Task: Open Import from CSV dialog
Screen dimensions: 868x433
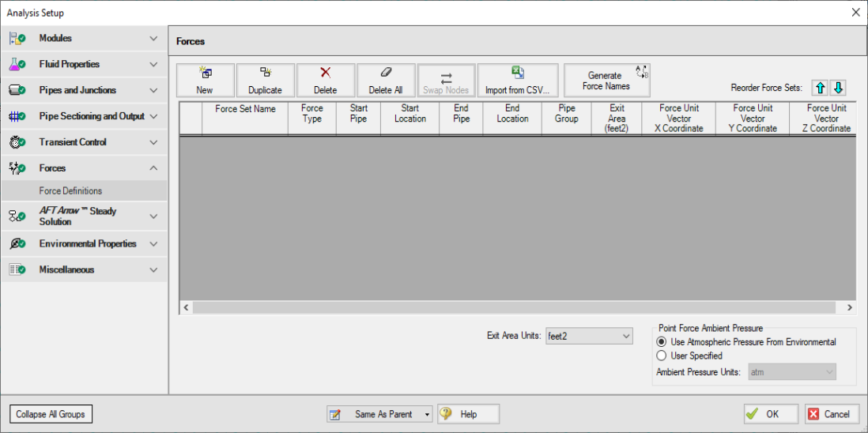Action: (517, 81)
